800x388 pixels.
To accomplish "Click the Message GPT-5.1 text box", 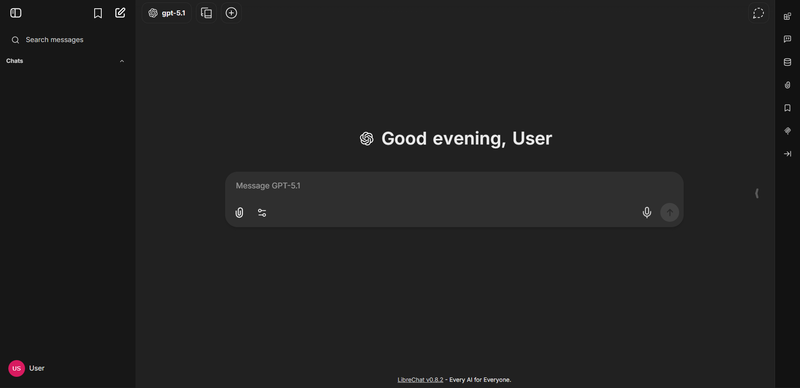I will [x=454, y=186].
